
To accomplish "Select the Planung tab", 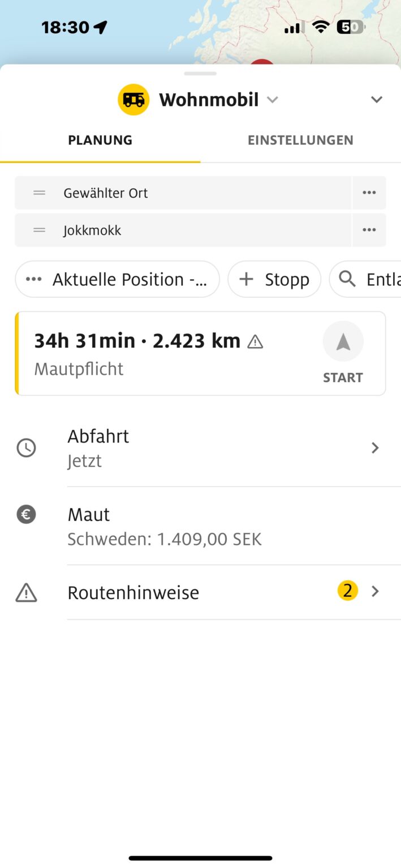I will pos(100,140).
